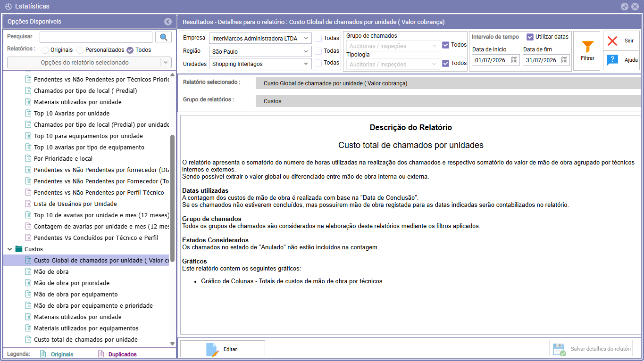Click the Sair button
The image size is (644, 361).
click(621, 41)
